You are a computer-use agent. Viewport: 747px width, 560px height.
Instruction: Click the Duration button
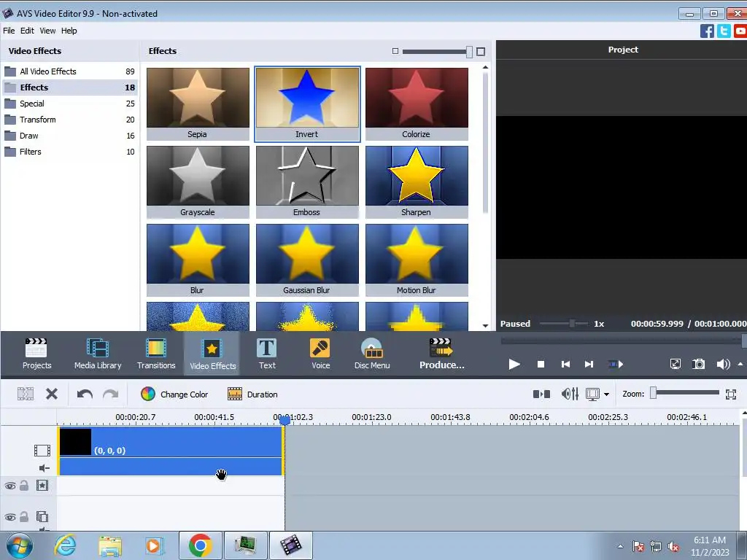point(252,394)
